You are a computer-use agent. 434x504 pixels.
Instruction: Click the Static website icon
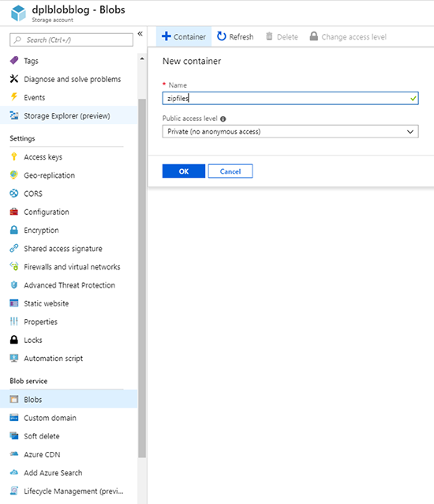coord(14,303)
